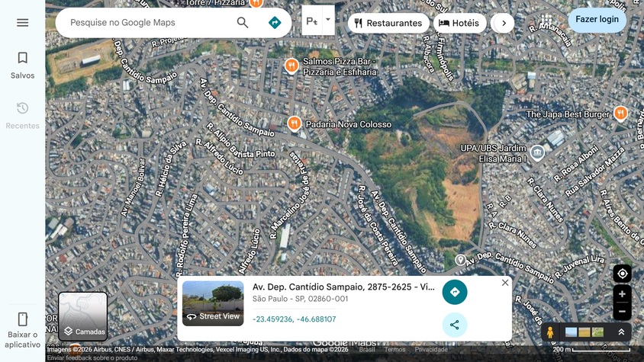Select the Restaurantes category chip
The height and width of the screenshot is (362, 644).
[388, 23]
